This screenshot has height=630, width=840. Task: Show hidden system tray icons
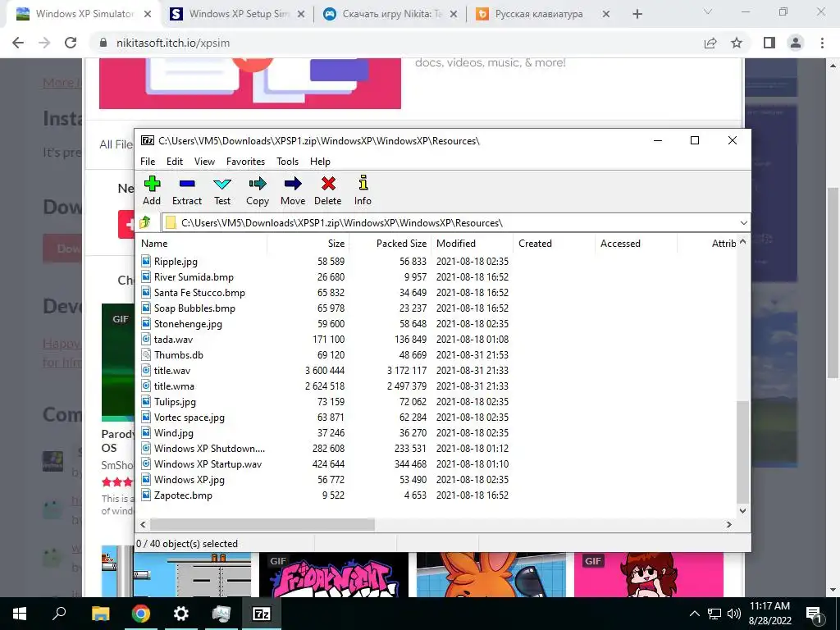(694, 614)
